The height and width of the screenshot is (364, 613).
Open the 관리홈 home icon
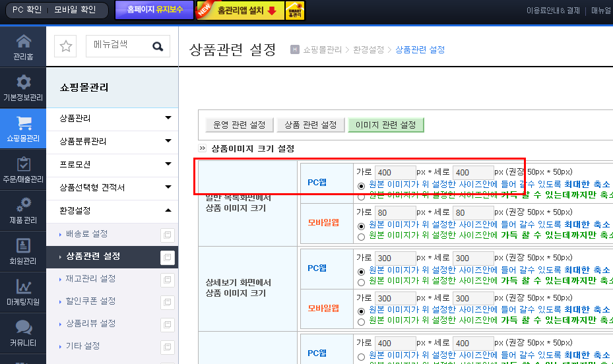pyautogui.click(x=23, y=42)
